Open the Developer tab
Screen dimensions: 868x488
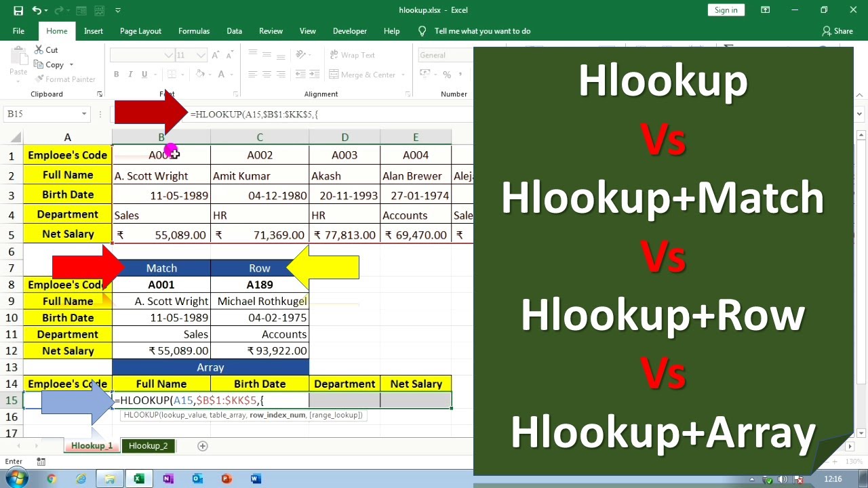coord(350,31)
